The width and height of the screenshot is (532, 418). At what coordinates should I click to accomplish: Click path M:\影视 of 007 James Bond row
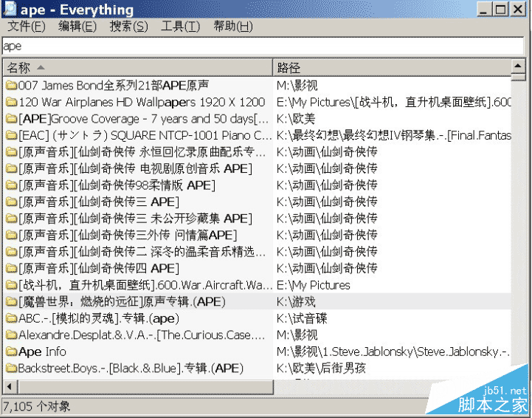pyautogui.click(x=297, y=86)
